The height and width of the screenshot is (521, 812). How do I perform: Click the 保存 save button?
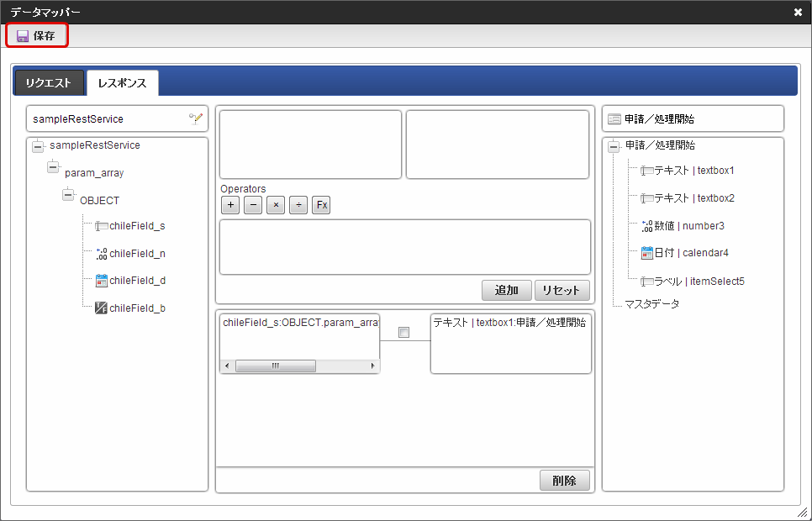(37, 36)
